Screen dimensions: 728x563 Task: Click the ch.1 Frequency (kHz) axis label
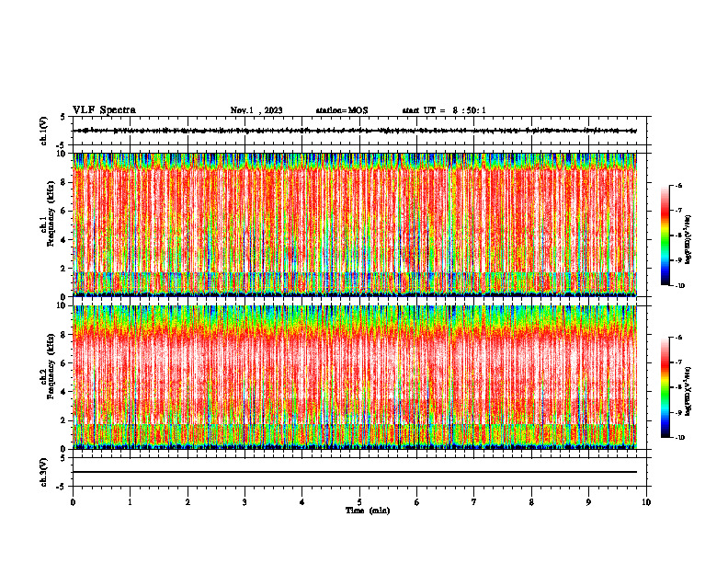47,224
